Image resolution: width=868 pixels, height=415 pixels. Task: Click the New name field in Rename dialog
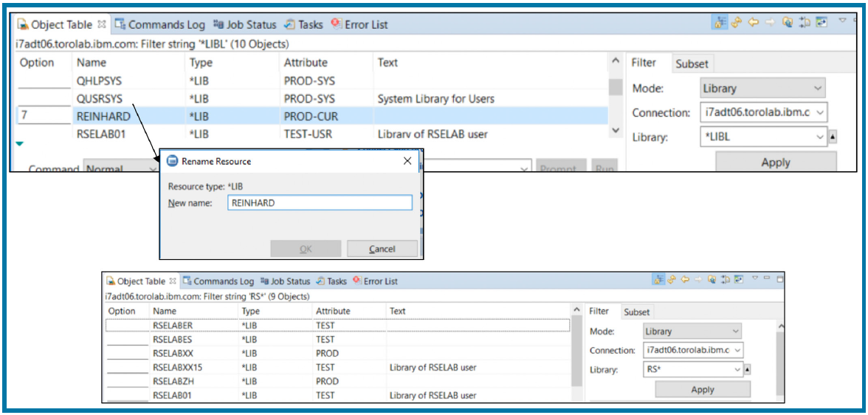(x=319, y=202)
